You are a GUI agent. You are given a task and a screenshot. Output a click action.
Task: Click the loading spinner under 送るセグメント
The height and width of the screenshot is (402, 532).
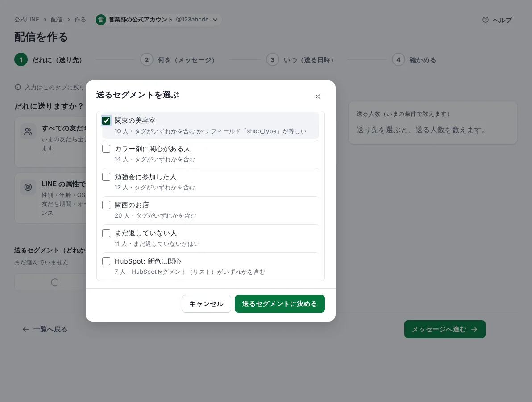click(54, 282)
